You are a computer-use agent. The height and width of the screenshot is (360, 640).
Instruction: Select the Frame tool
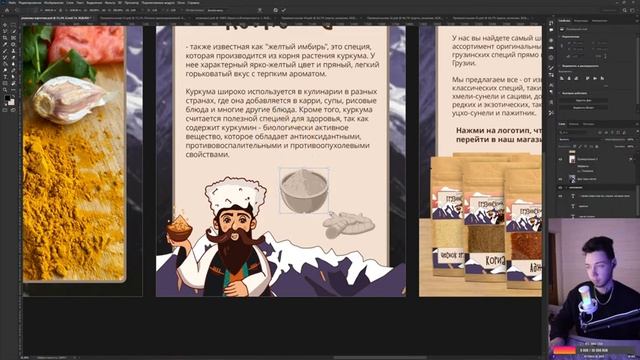click(13, 38)
